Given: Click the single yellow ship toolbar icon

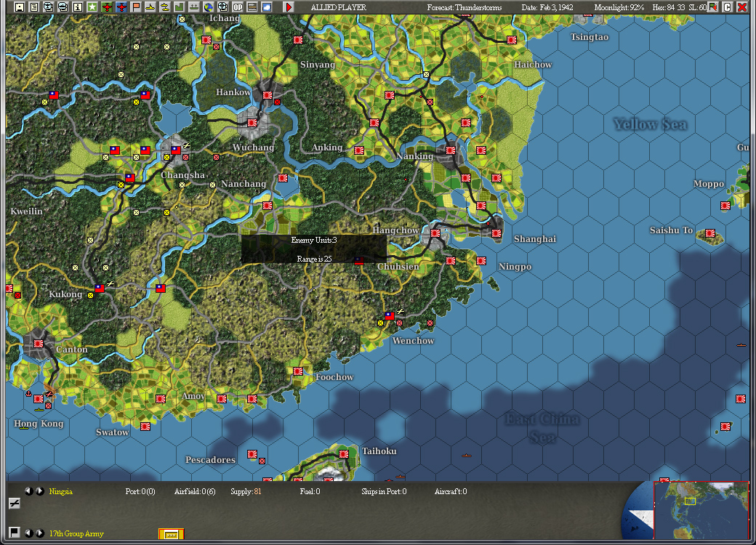Looking at the screenshot, I should tap(150, 7).
